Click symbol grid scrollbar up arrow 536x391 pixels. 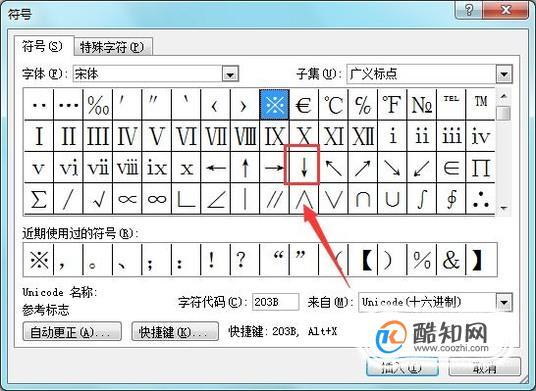pyautogui.click(x=503, y=96)
